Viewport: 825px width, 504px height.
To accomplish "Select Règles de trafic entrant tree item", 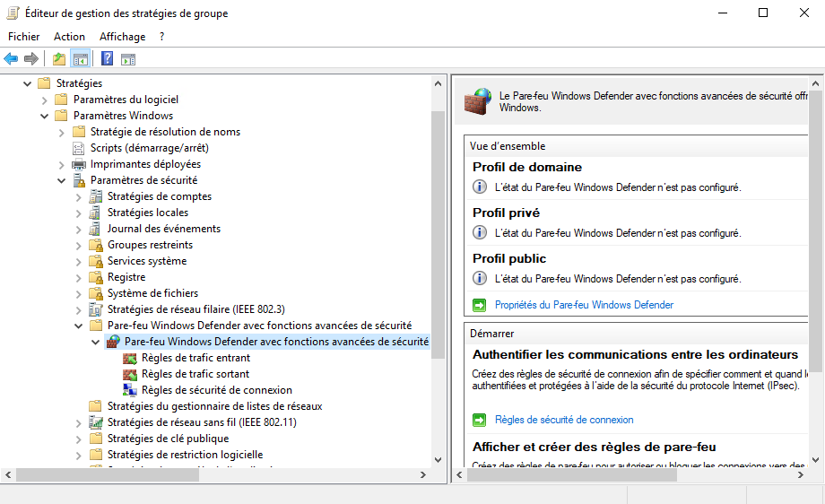I will 195,358.
